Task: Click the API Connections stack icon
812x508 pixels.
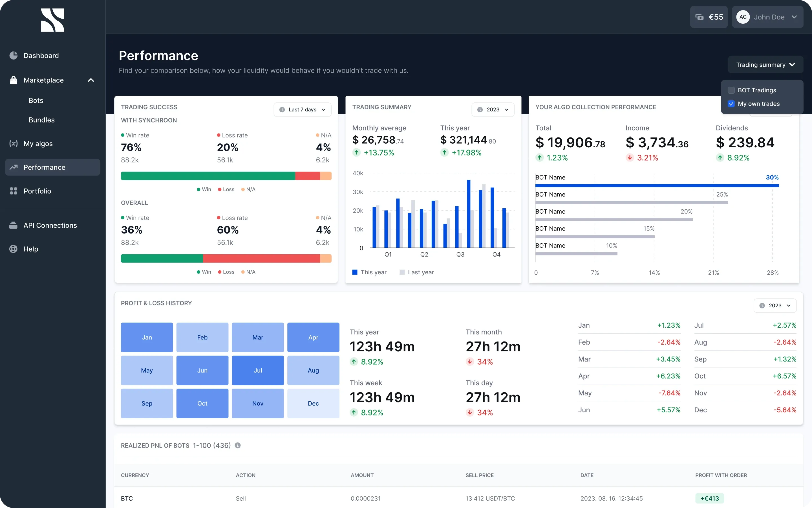Action: [x=14, y=225]
